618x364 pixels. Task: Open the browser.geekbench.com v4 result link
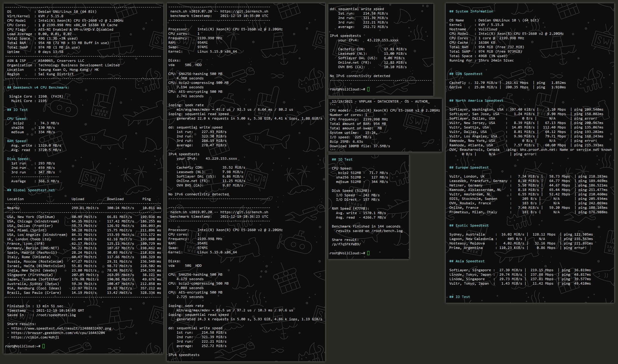pos(58,333)
